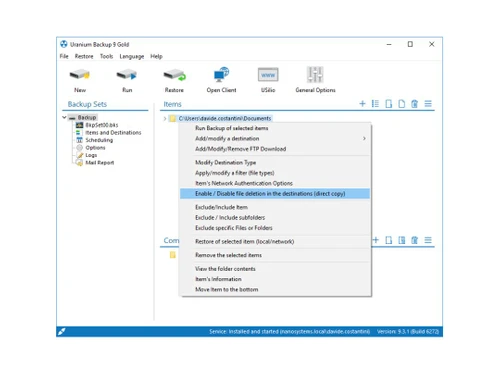The image size is (500, 375).
Task: Choose Run Backup of selected items
Action: (x=275, y=128)
